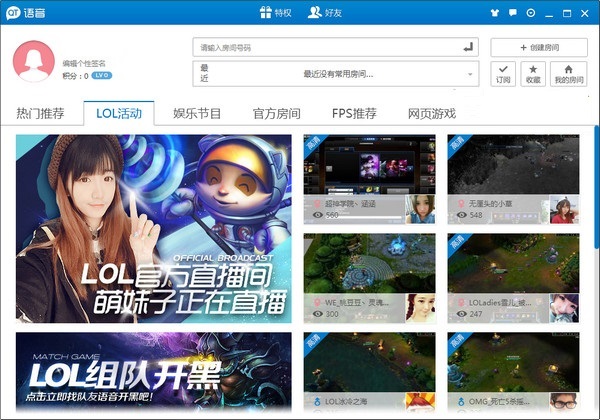Focus the room number input field

tap(336, 47)
